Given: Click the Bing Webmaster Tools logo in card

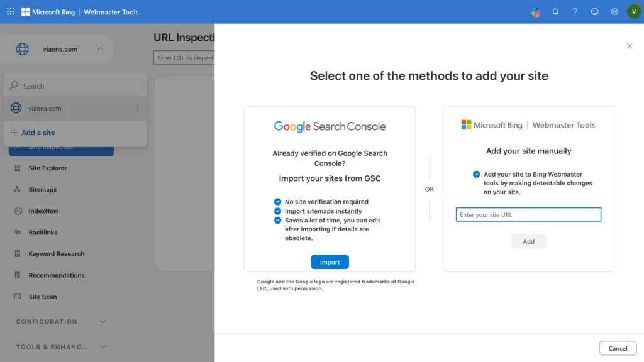Looking at the screenshot, I should tap(528, 125).
